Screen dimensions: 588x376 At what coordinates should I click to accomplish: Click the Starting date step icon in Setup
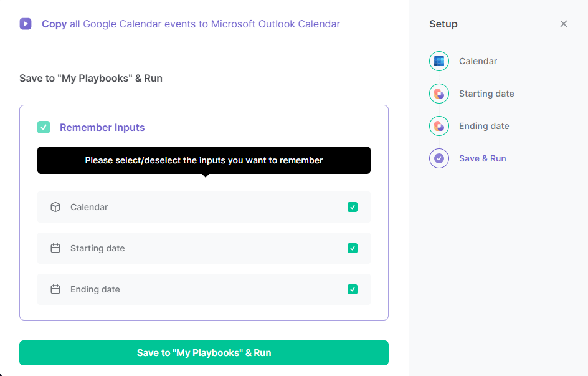point(439,94)
